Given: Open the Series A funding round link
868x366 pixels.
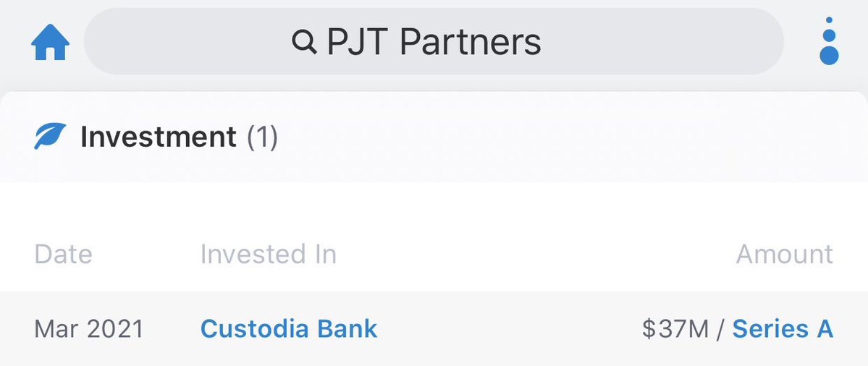Looking at the screenshot, I should click(783, 329).
